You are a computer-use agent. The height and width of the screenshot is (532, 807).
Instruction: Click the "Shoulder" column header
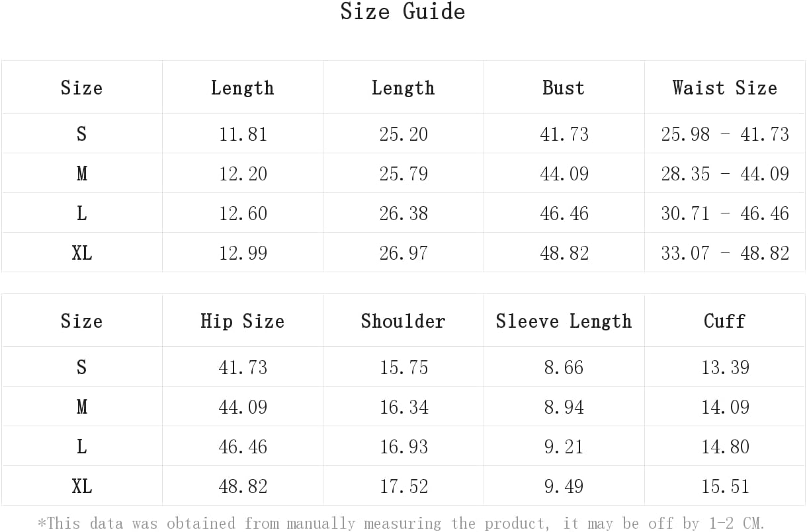tap(403, 321)
